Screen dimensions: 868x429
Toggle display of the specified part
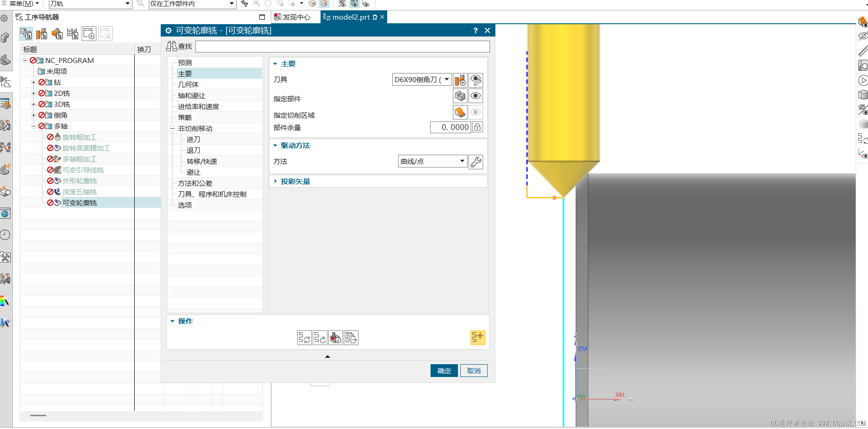476,96
